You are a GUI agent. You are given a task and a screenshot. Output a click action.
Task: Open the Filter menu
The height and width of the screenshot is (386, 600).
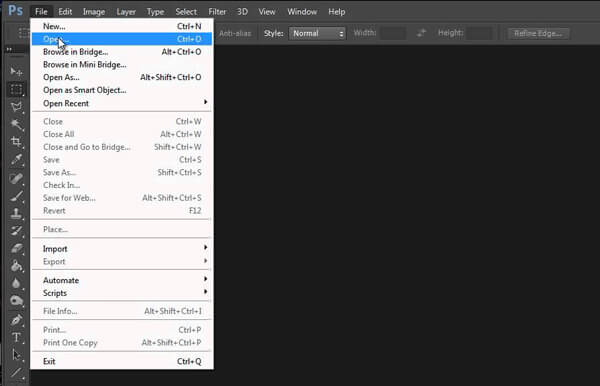point(217,12)
